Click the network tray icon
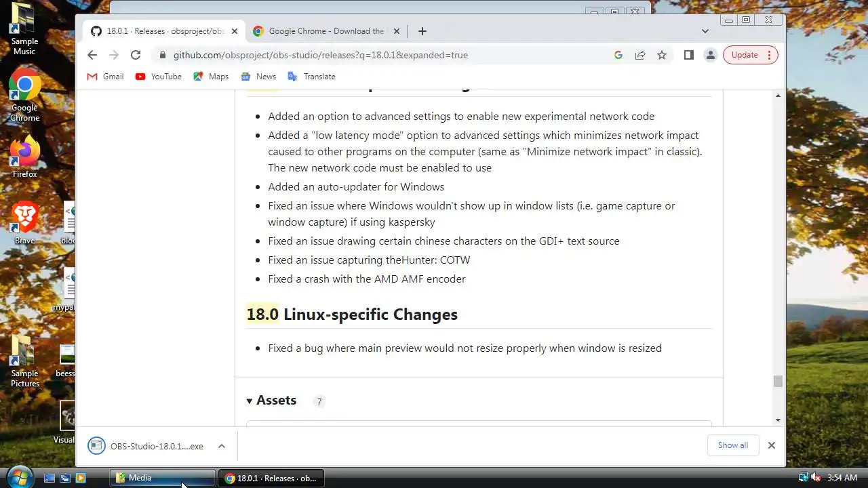 point(804,478)
